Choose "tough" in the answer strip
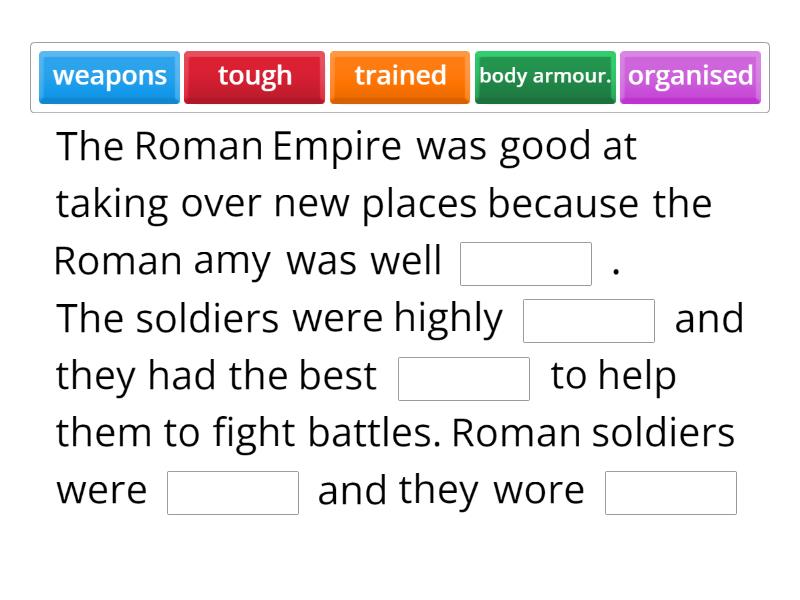The width and height of the screenshot is (800, 600). click(x=254, y=75)
